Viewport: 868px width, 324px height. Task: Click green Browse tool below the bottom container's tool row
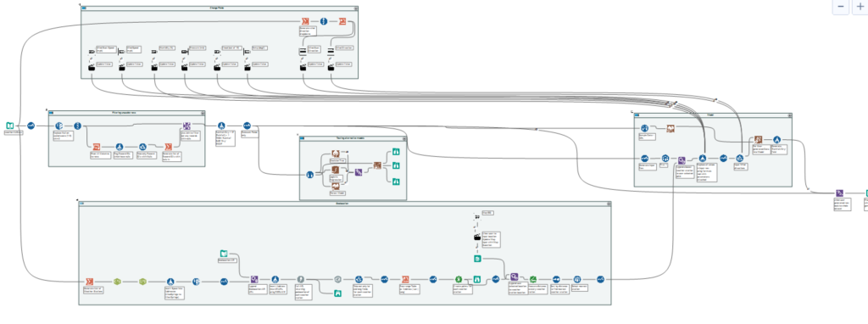coord(337,293)
